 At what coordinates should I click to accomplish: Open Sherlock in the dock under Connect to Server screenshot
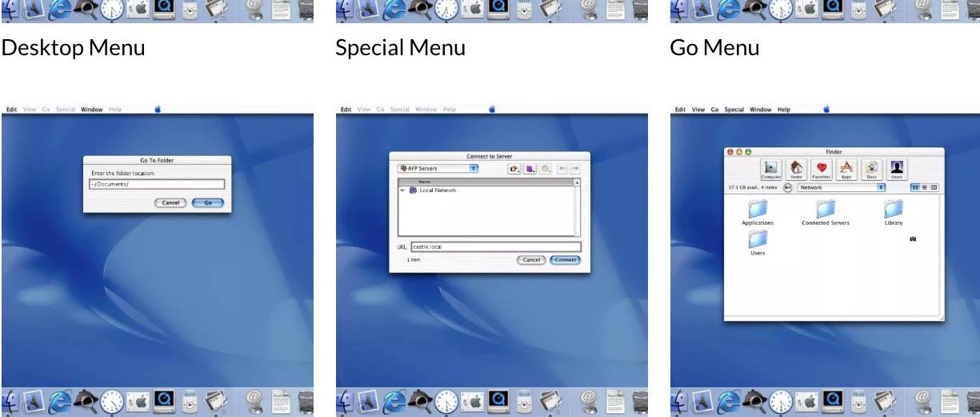[x=420, y=400]
